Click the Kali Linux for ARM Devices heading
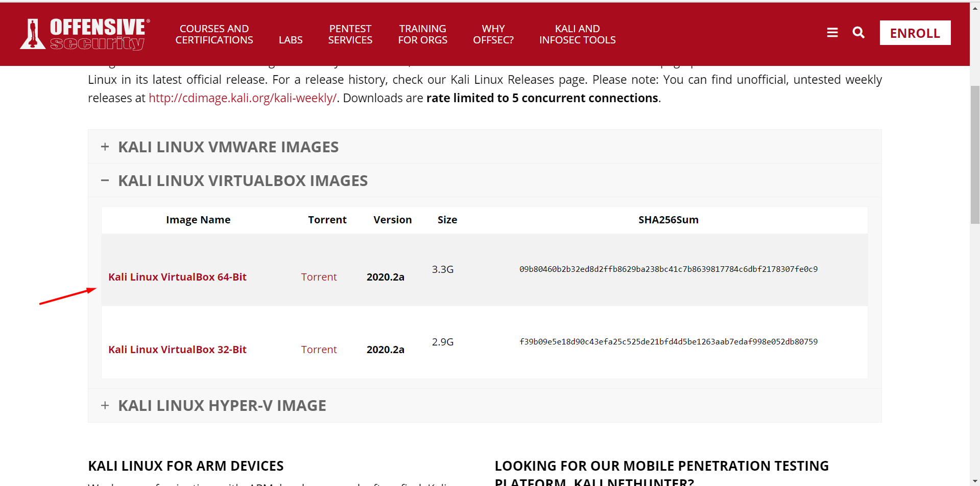980x486 pixels. click(186, 466)
